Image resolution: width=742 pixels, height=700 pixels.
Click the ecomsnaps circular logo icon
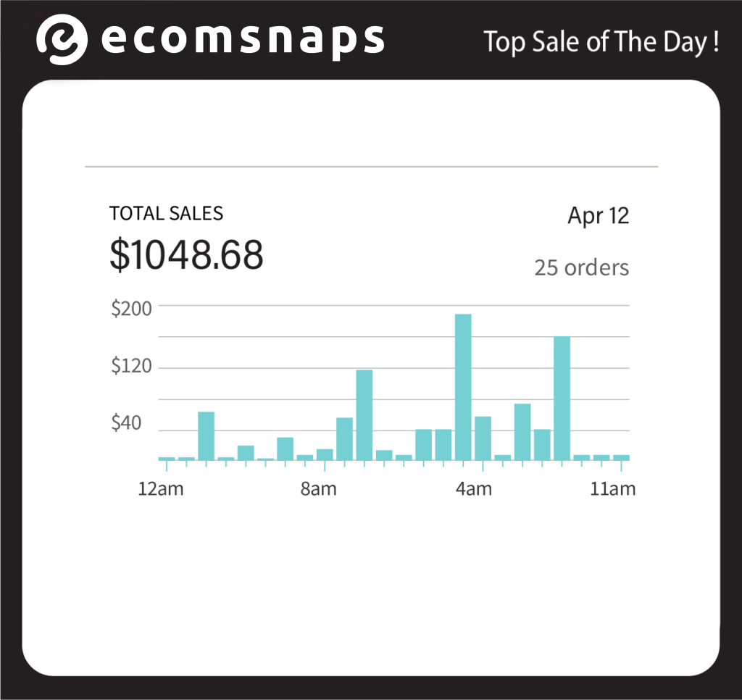click(x=62, y=39)
